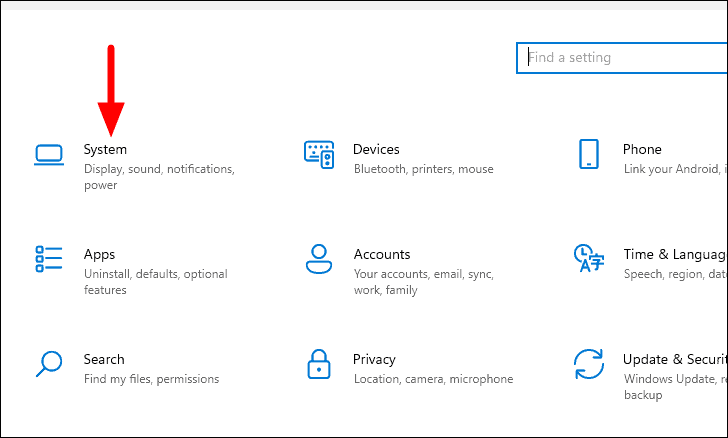Select the Apps list icon
The image size is (728, 438).
pos(49,259)
